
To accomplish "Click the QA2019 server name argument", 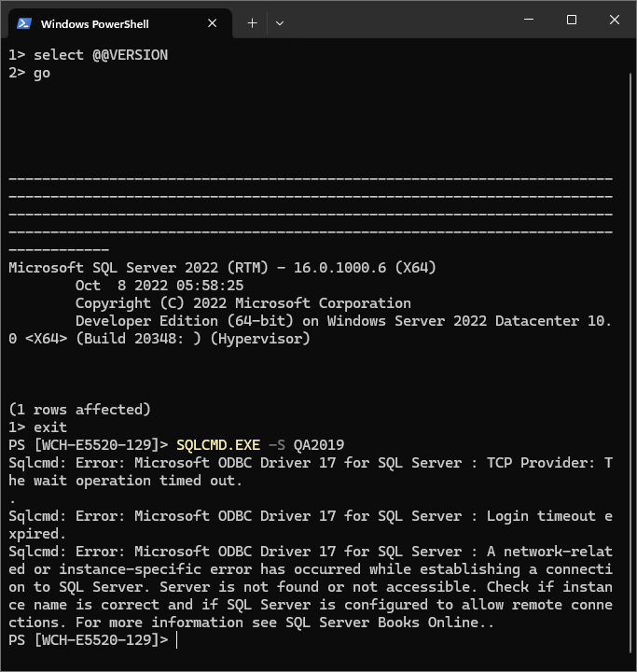I will click(x=319, y=445).
